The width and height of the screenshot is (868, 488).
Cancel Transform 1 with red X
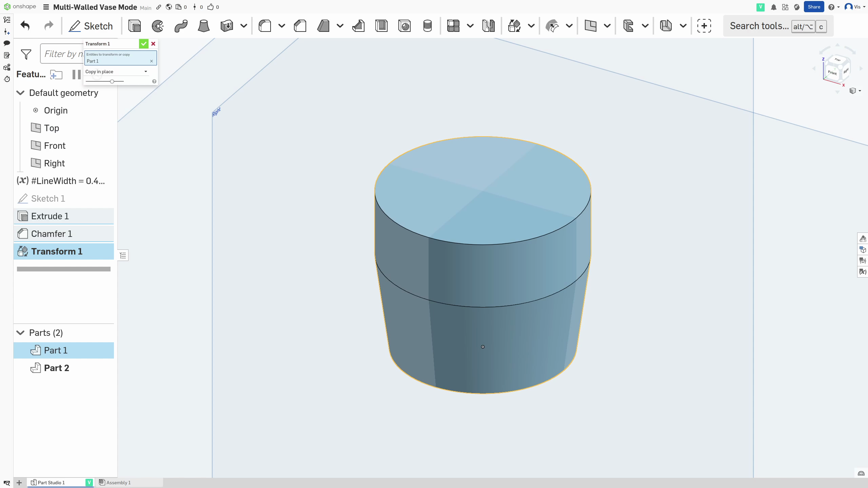[153, 44]
